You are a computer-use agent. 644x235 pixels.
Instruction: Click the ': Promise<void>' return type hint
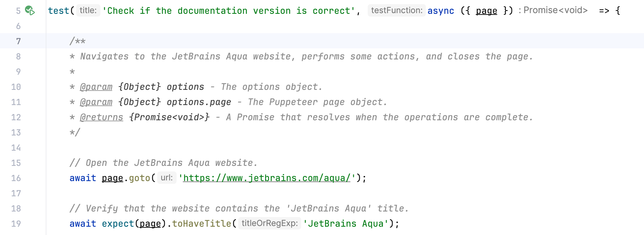553,10
